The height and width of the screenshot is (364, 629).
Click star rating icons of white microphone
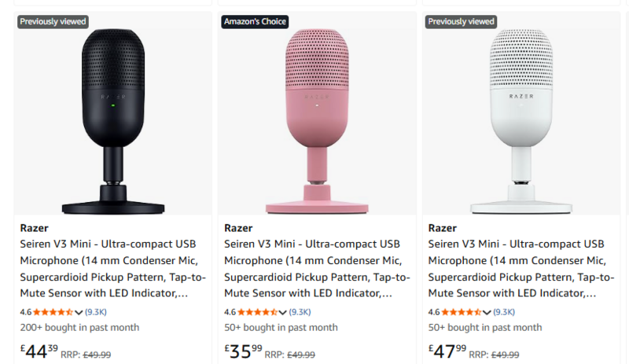461,312
